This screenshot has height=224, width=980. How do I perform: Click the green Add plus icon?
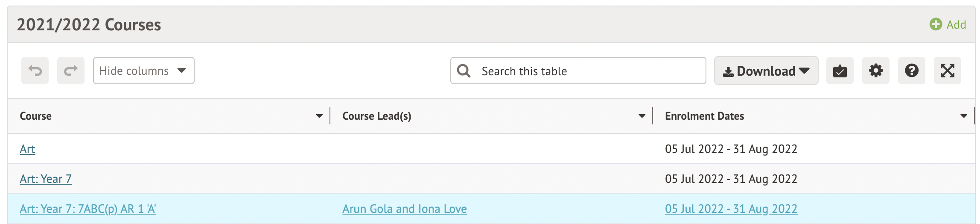coord(936,24)
